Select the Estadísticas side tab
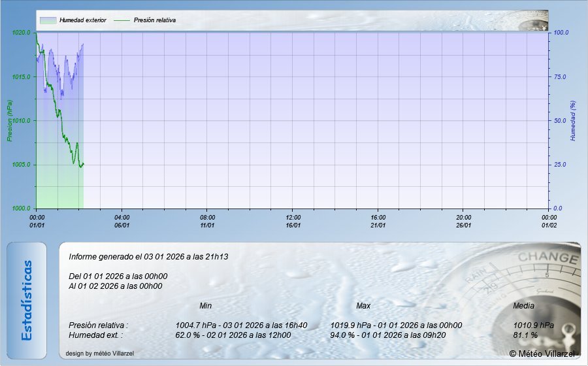 (x=27, y=301)
